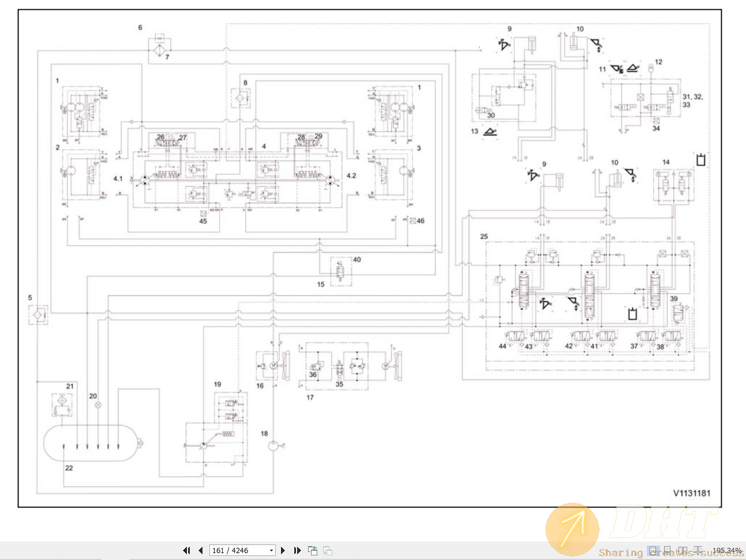746x560 pixels.
Task: Switch to two-page facing view
Action: [683, 551]
